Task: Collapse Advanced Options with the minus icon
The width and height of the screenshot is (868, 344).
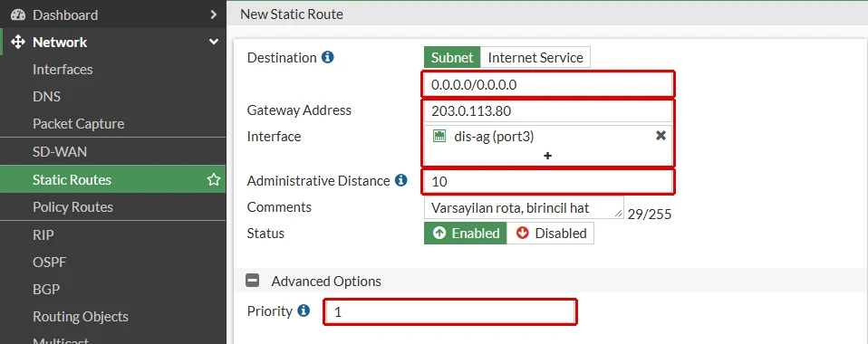Action: [x=253, y=281]
